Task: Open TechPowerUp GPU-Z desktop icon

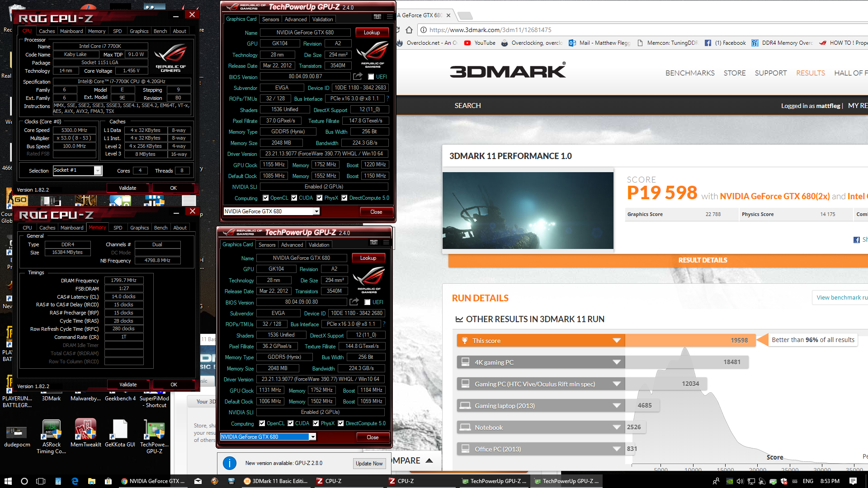Action: [154, 436]
